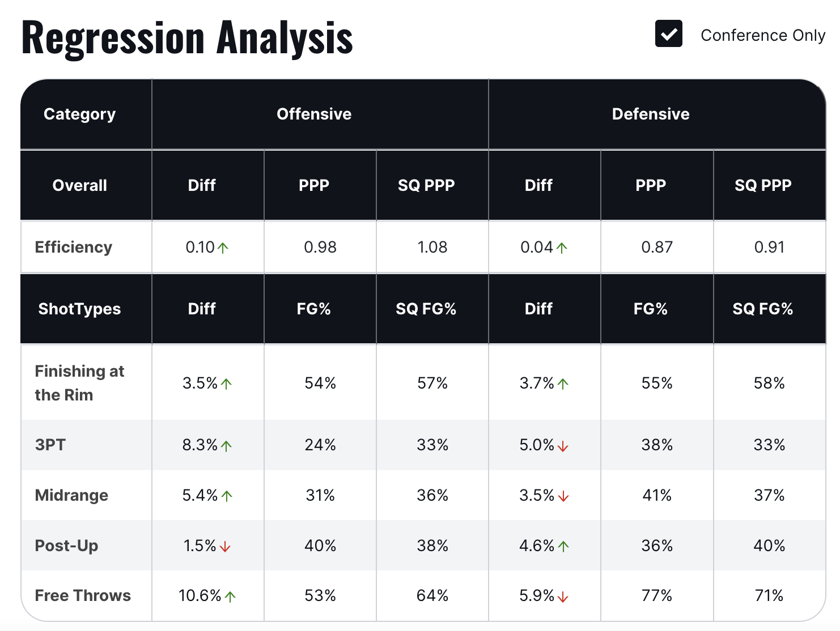Click the defensive SQ FG% column header

(762, 309)
